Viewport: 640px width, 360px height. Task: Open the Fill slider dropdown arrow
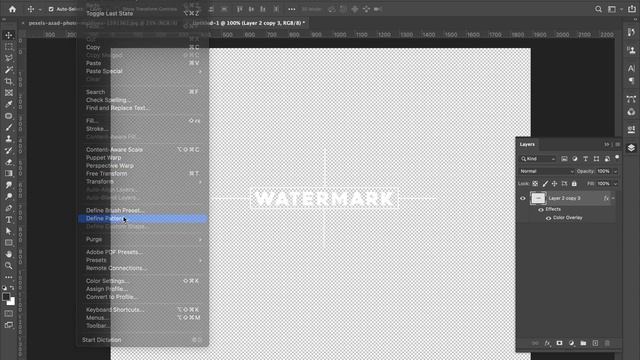(616, 184)
